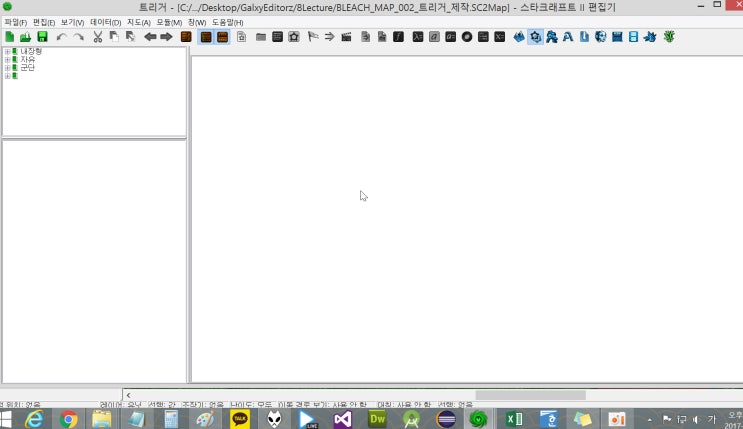This screenshot has width=743, height=429.
Task: Go forward with the right arrow icon
Action: pyautogui.click(x=166, y=37)
